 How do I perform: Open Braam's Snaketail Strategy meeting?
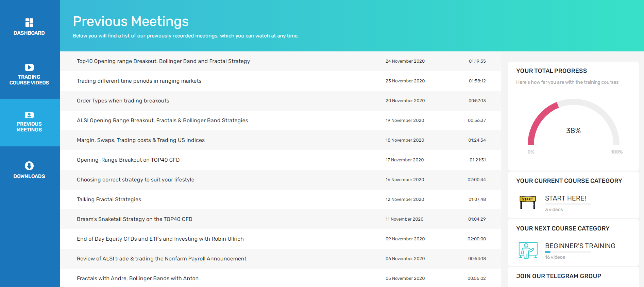135,219
